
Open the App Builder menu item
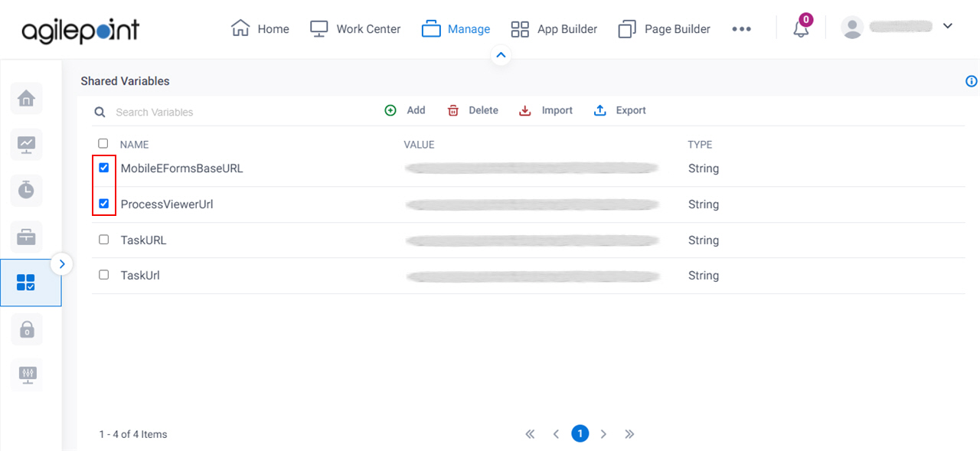554,28
